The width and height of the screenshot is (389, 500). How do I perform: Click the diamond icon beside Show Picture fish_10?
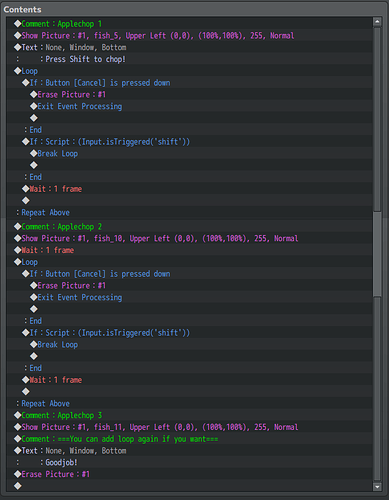coord(17,238)
